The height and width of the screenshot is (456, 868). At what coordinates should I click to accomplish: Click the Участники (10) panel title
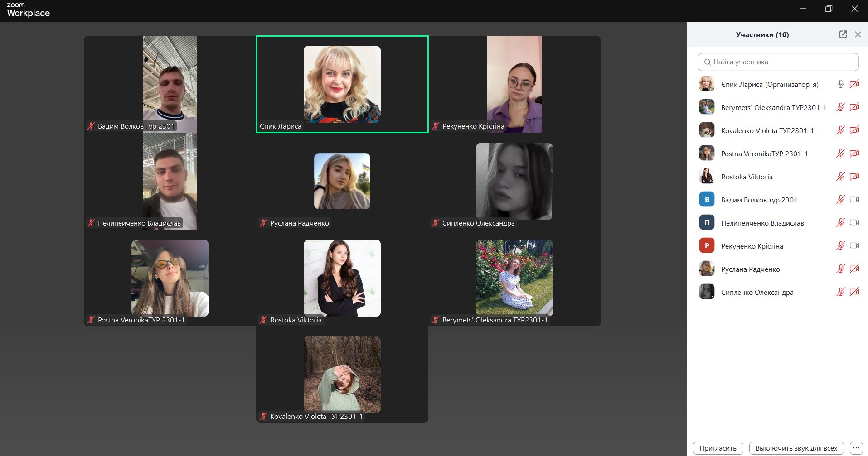tap(762, 35)
